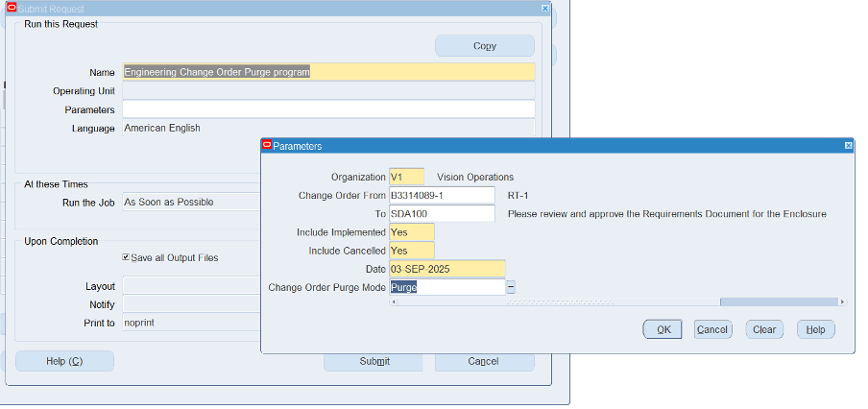Toggle the Save all Output Files checkbox
Viewport: 868px width, 409px height.
(126, 257)
